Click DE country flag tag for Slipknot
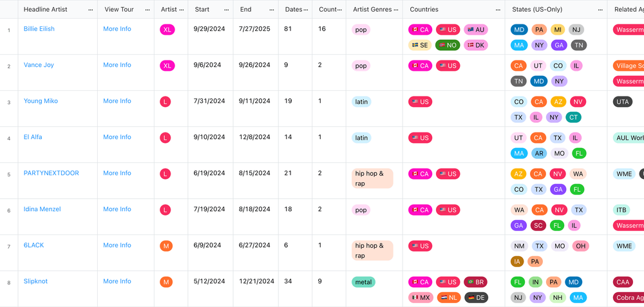The height and width of the screenshot is (307, 644). pyautogui.click(x=477, y=298)
